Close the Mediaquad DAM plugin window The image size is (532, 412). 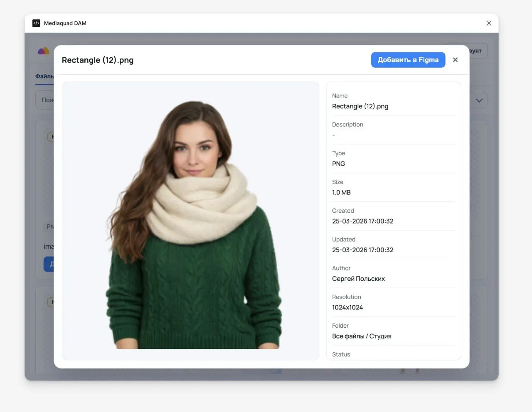[x=489, y=23]
